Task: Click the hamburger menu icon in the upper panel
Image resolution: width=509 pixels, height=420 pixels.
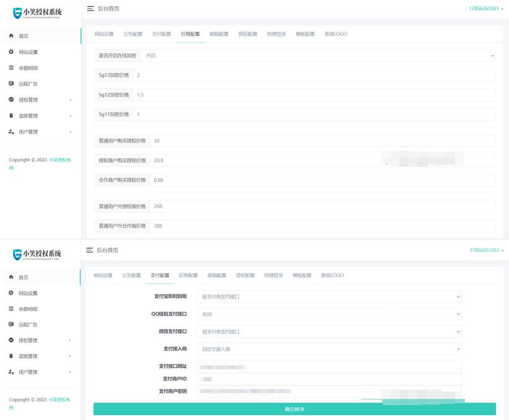Action: pos(90,9)
